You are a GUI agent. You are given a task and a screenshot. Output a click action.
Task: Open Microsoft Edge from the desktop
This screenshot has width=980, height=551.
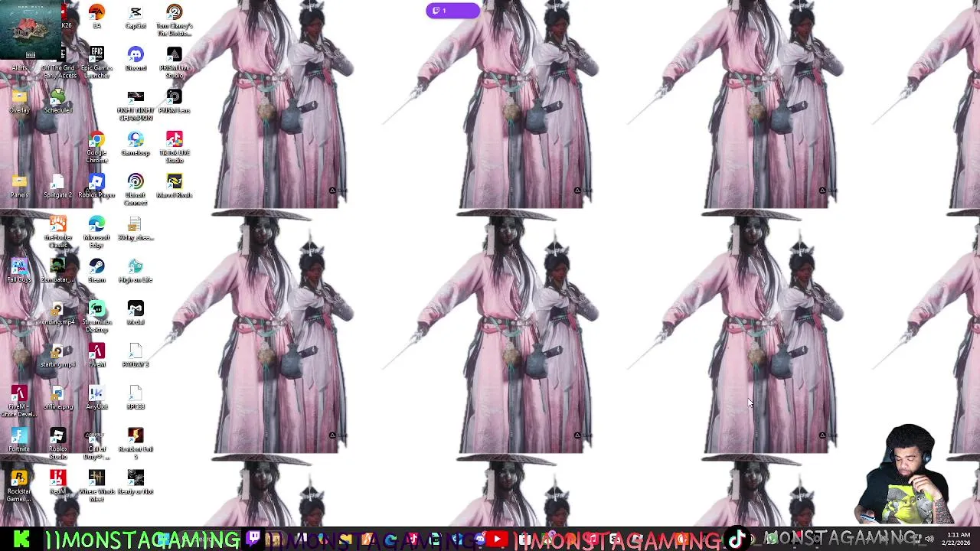pyautogui.click(x=96, y=232)
